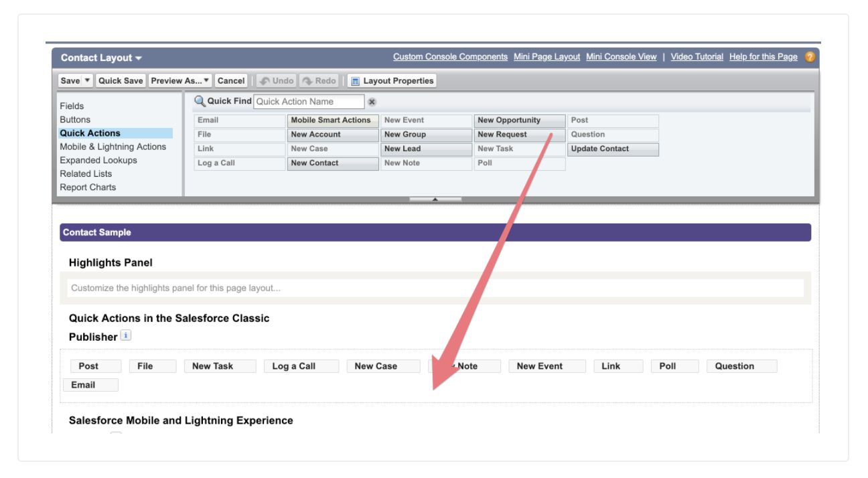Click the greyed Poll palette item
The width and height of the screenshot is (868, 478).
coord(520,163)
